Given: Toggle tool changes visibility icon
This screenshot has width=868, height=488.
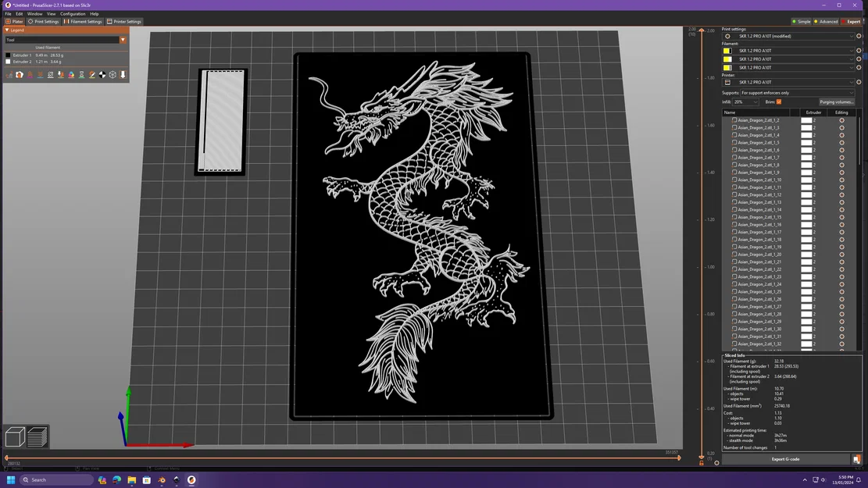Looking at the screenshot, I should click(x=61, y=75).
